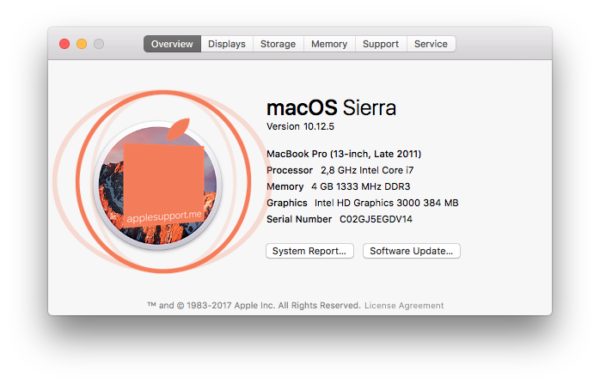
Task: Open System Report
Action: pos(310,251)
